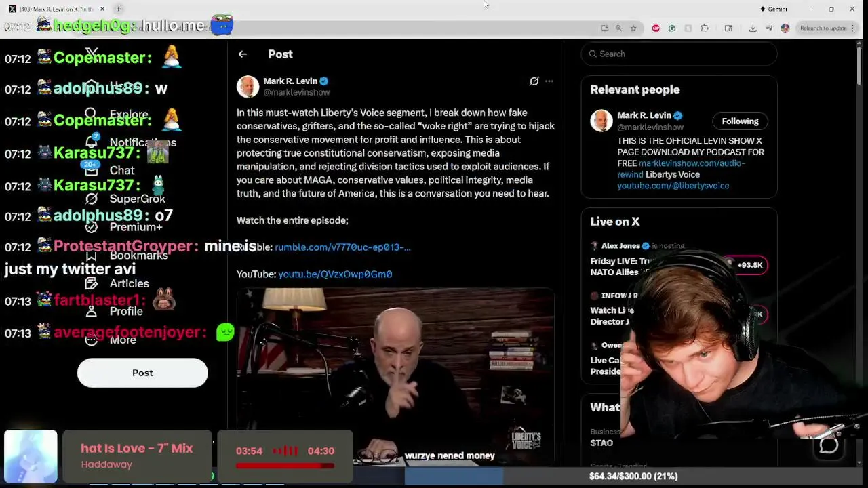Open the green Grammarly extension icon
This screenshot has height=488, width=868.
coord(672,28)
